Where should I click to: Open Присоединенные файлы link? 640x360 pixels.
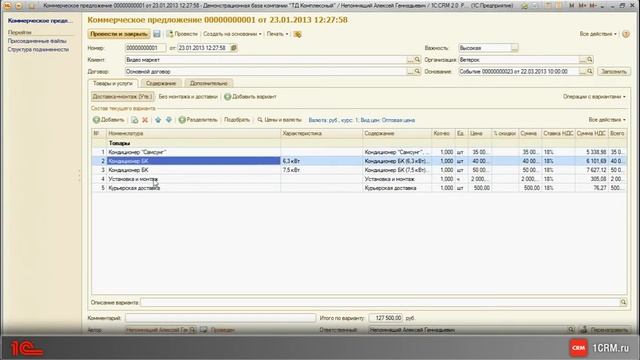point(37,41)
